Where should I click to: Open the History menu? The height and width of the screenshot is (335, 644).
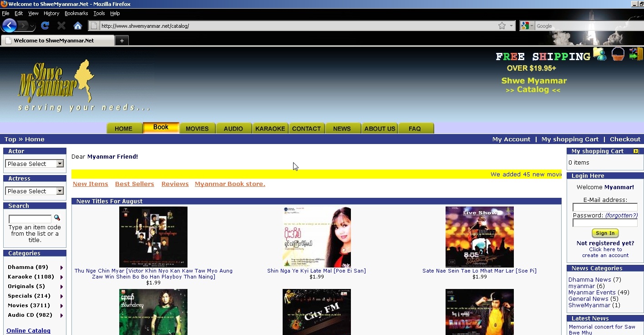[51, 13]
